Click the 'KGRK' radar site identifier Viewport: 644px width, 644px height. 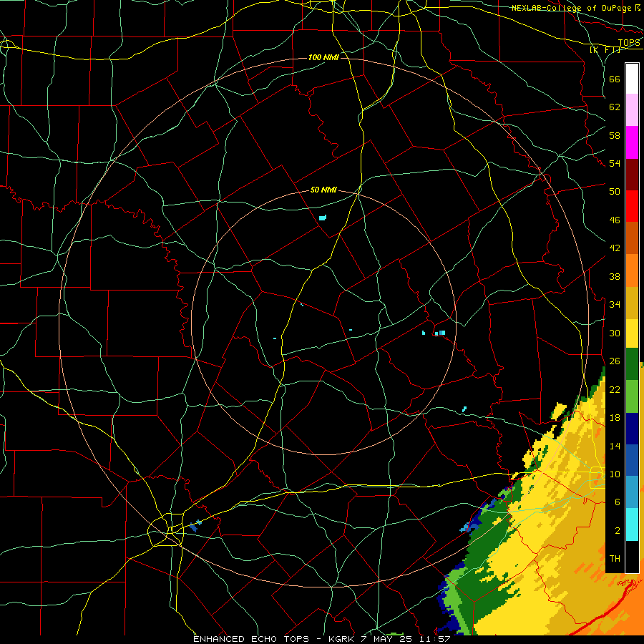pyautogui.click(x=341, y=639)
